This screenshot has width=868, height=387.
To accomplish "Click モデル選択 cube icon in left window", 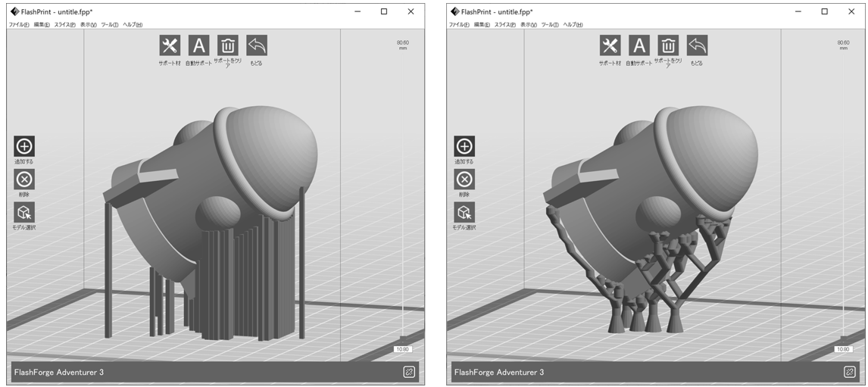I will click(x=24, y=213).
